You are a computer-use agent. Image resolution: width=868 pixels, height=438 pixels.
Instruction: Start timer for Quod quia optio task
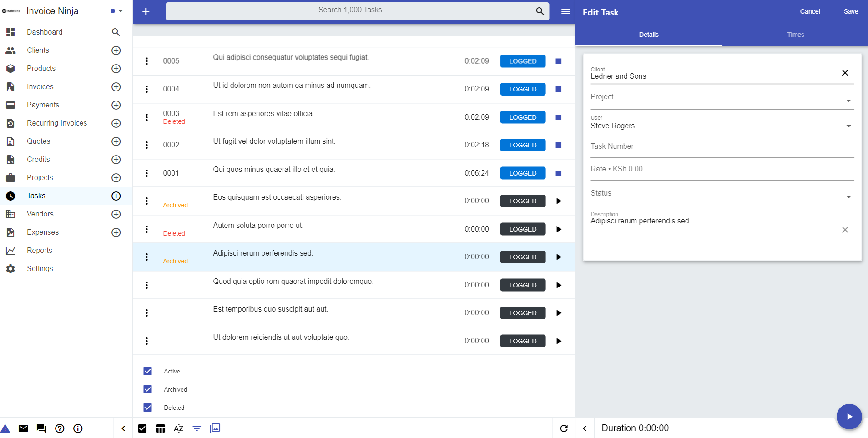[559, 285]
